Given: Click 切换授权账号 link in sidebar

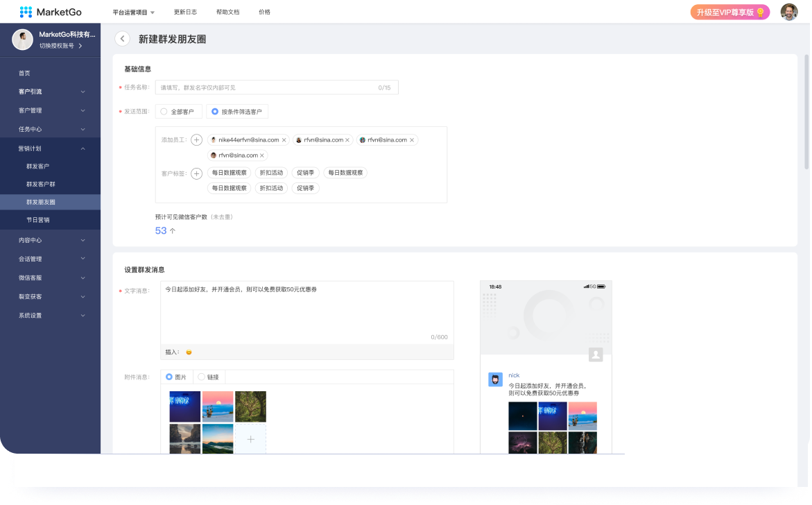Looking at the screenshot, I should (x=60, y=46).
